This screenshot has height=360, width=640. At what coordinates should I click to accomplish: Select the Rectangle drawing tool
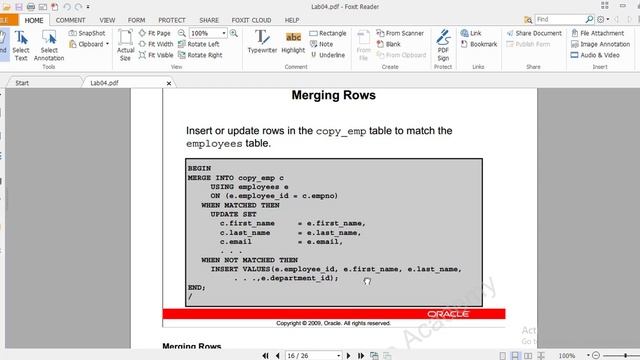point(328,33)
